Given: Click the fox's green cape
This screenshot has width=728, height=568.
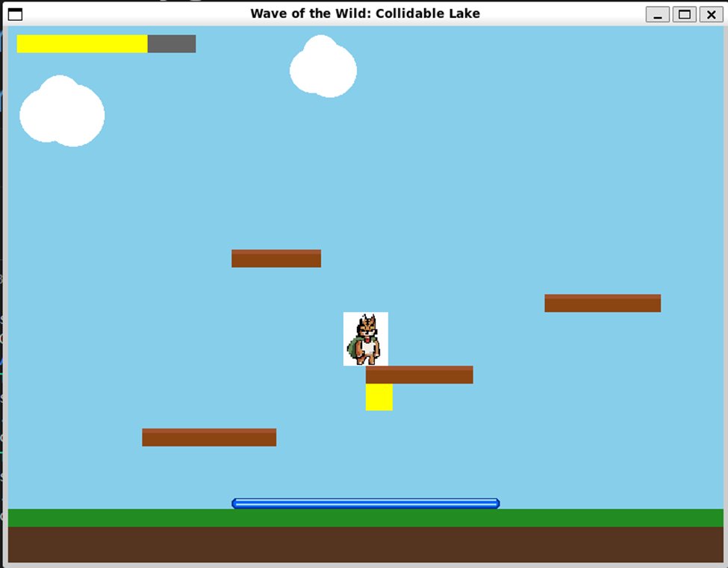Looking at the screenshot, I should click(x=355, y=347).
